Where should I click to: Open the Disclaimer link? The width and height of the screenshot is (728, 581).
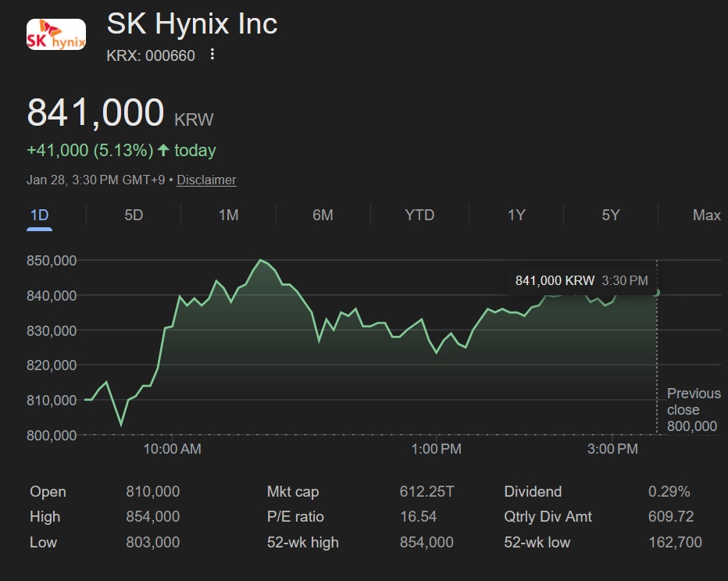coord(206,180)
